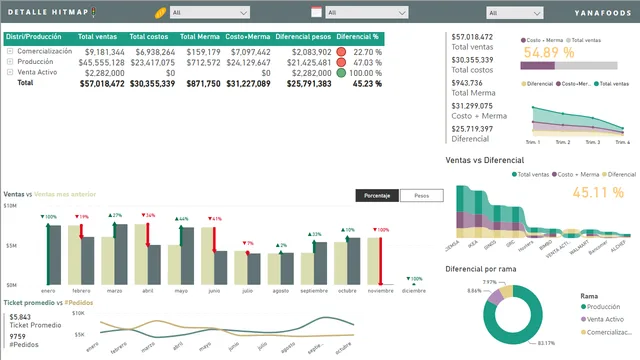The width and height of the screenshot is (640, 360).
Task: Click the $45,555,128 cell in Producción row
Action: (x=101, y=62)
